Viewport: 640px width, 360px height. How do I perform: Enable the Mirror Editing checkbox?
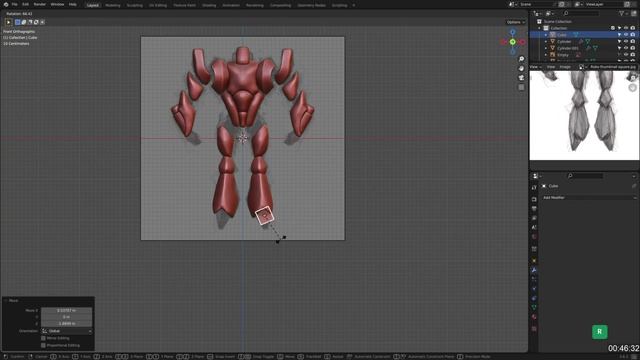(x=43, y=338)
